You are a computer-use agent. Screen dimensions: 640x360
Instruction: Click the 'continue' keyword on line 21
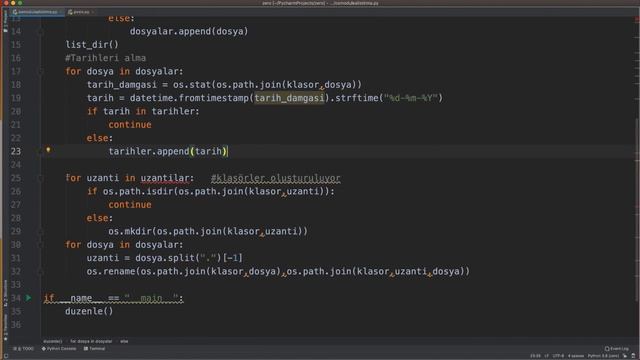coord(130,125)
